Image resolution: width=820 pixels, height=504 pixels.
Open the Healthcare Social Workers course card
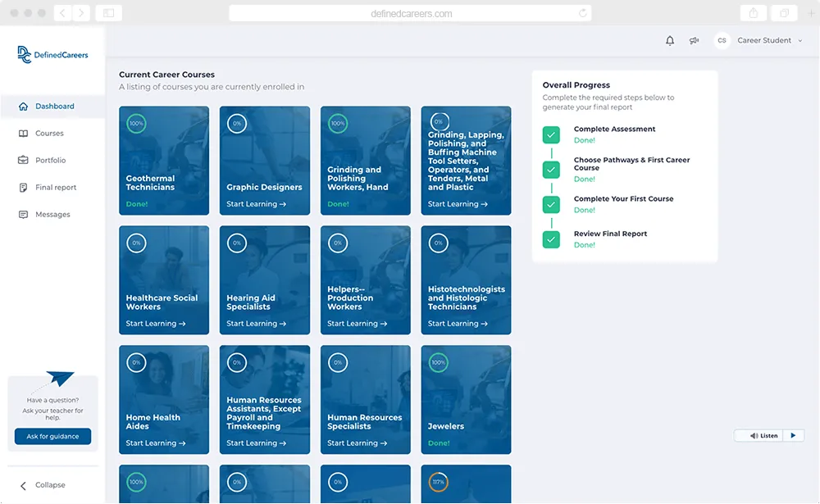click(164, 279)
